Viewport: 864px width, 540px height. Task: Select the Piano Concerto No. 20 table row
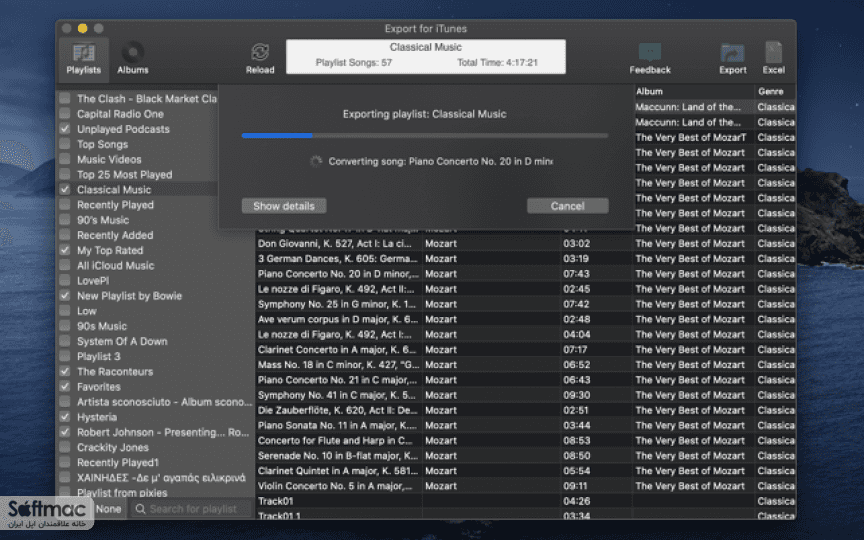click(526, 274)
